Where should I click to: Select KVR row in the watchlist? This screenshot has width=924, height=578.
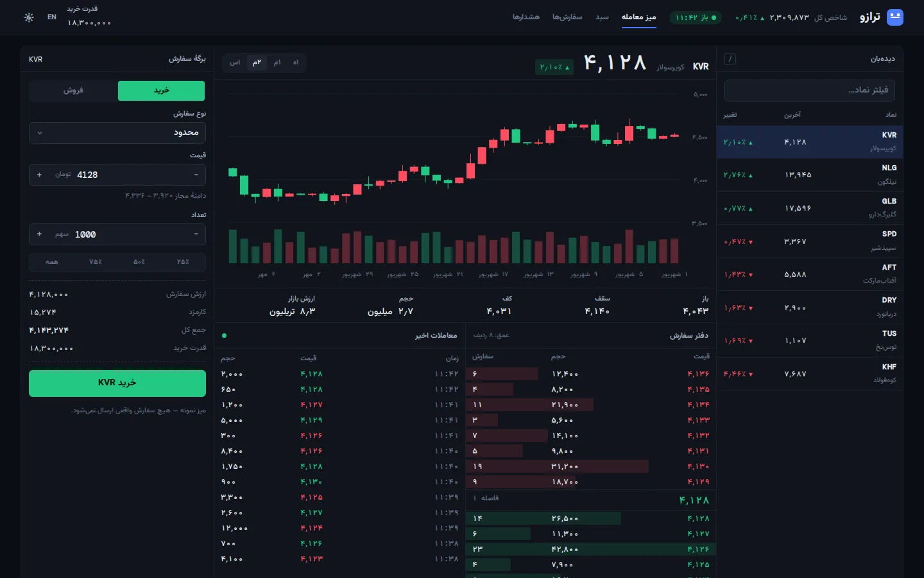(x=810, y=142)
